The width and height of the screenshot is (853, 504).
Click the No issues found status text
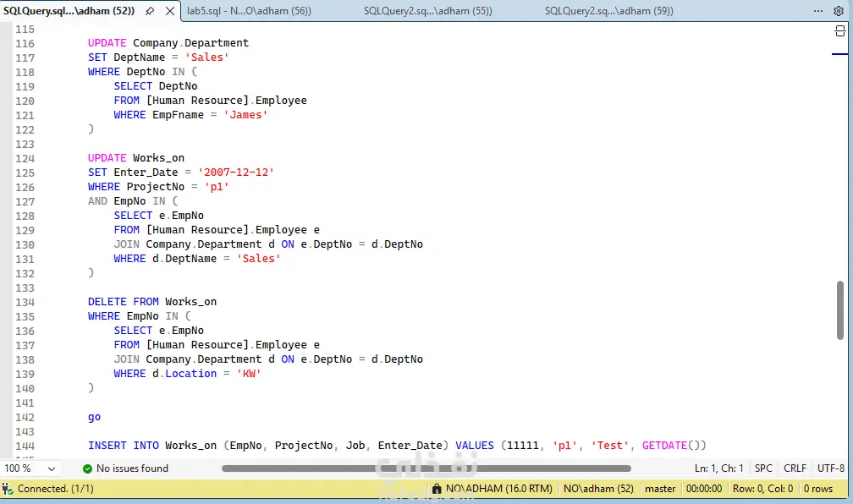pos(132,468)
